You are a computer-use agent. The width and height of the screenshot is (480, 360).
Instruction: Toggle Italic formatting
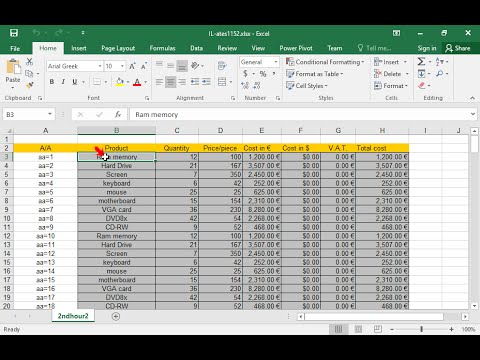tap(63, 82)
